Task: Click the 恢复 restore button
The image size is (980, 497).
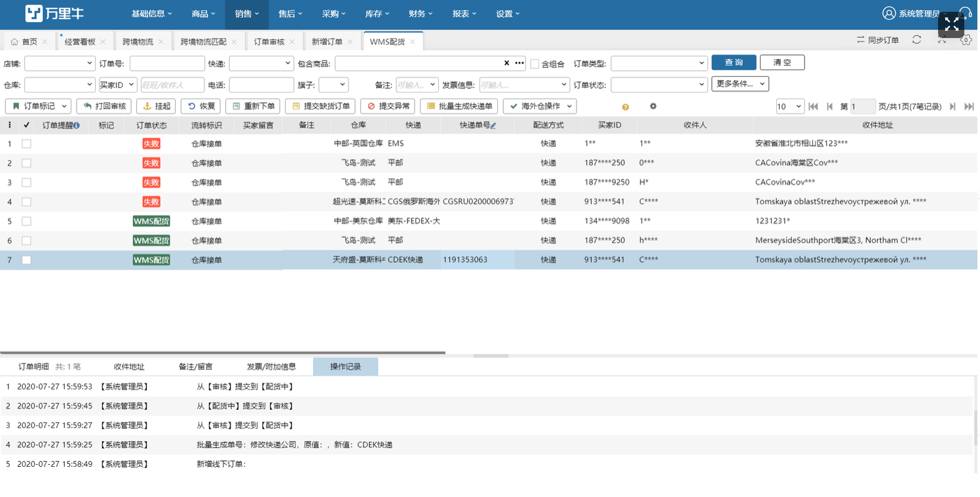Action: click(x=200, y=106)
